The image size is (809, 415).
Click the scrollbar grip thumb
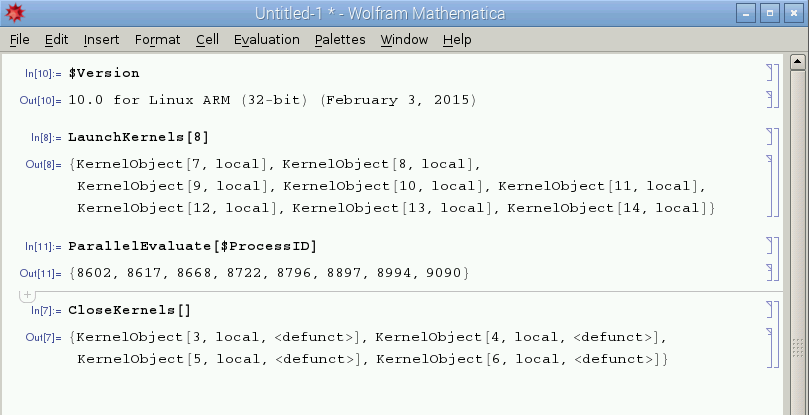[x=798, y=348]
